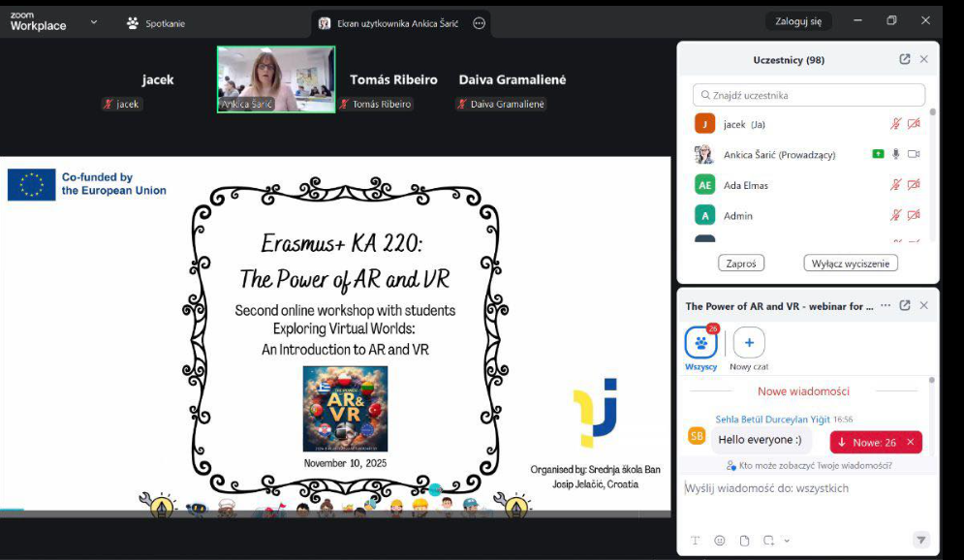Open chat more options three-dot menu
Viewport: 964px width, 560px height.
[x=886, y=305]
